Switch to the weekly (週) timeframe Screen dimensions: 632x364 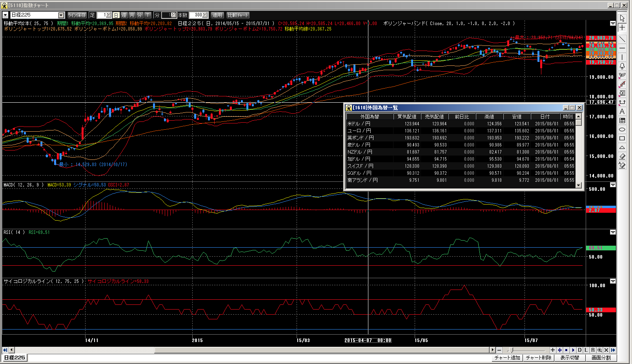(x=124, y=15)
